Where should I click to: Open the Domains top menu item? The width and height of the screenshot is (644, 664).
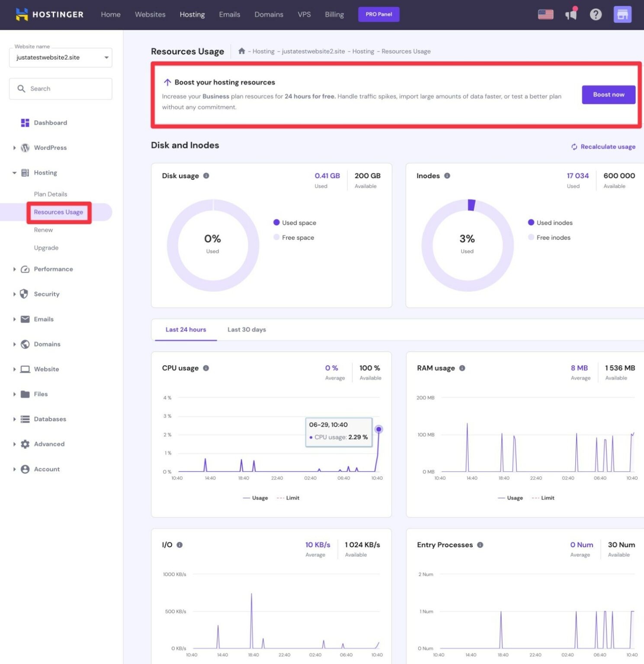coord(269,14)
